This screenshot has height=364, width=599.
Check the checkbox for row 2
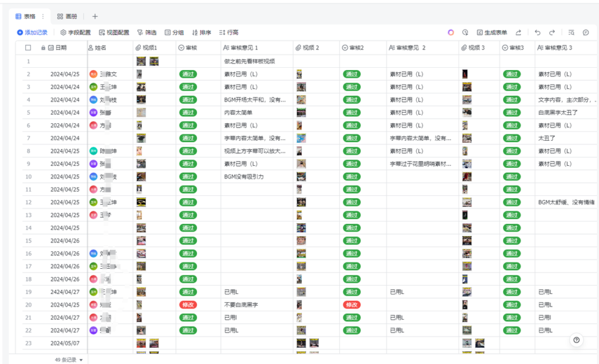coord(28,74)
